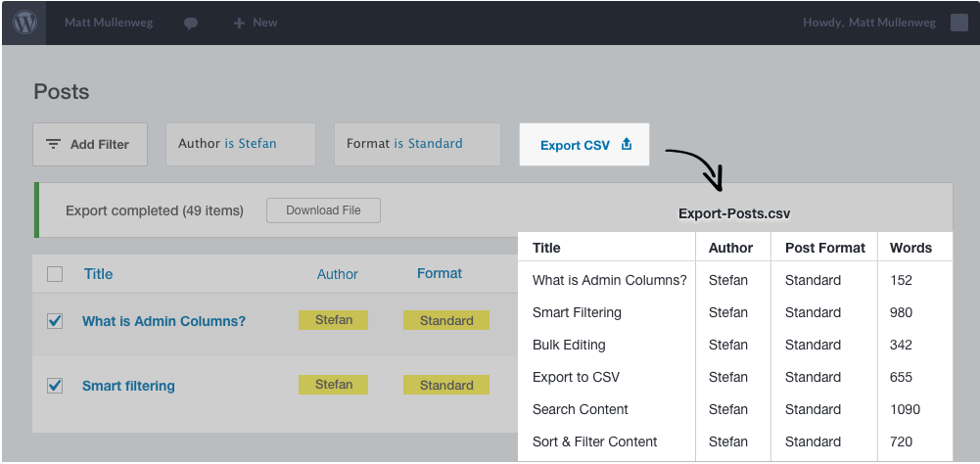980x464 pixels.
Task: Click the CSV cell What is Admin Columns?
Action: coord(609,280)
